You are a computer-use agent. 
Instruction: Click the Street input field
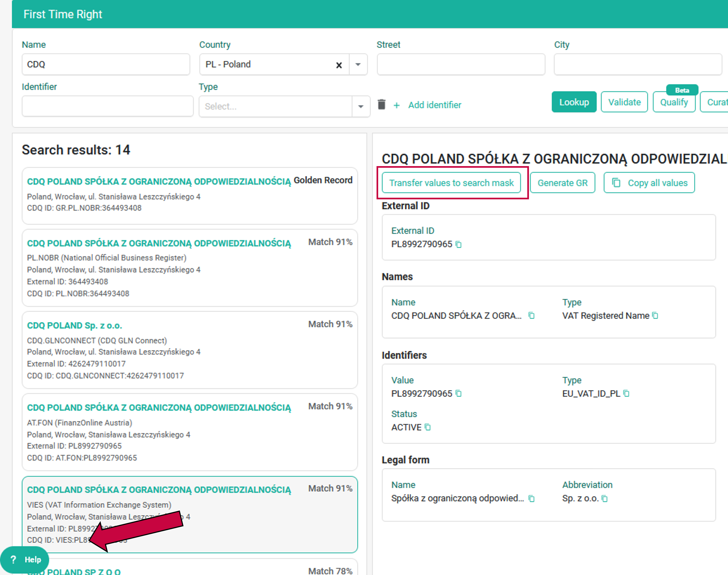point(461,64)
